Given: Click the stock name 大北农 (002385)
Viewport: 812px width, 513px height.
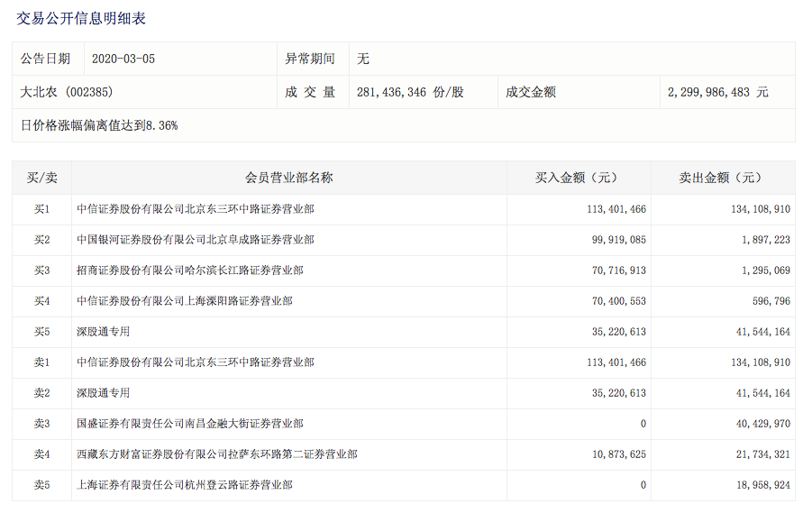Looking at the screenshot, I should (x=67, y=92).
